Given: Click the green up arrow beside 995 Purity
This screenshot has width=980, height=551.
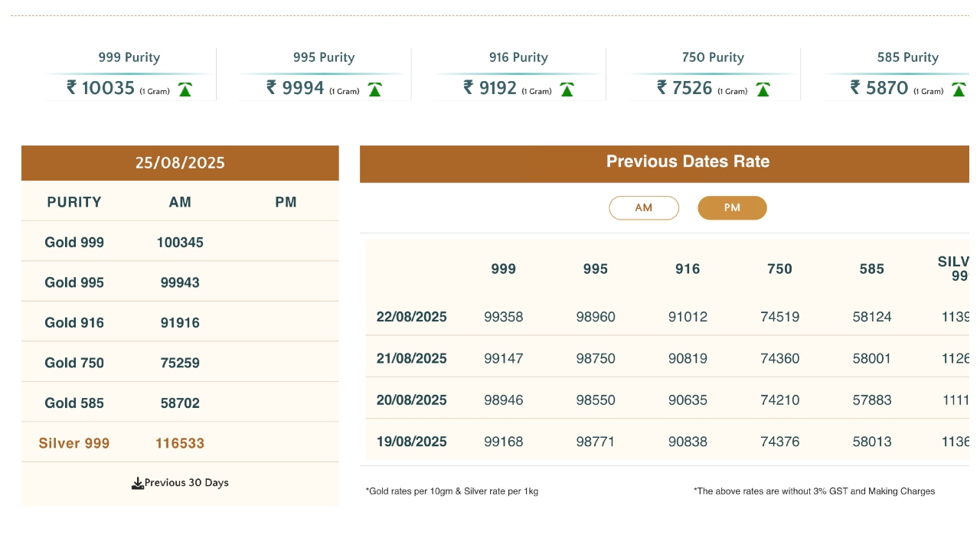Looking at the screenshot, I should (374, 90).
